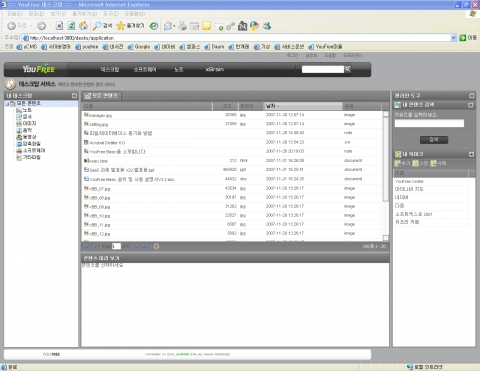Screen dimensions: 480x371
Task: Go to first page in grid pager
Action: [x=86, y=246]
